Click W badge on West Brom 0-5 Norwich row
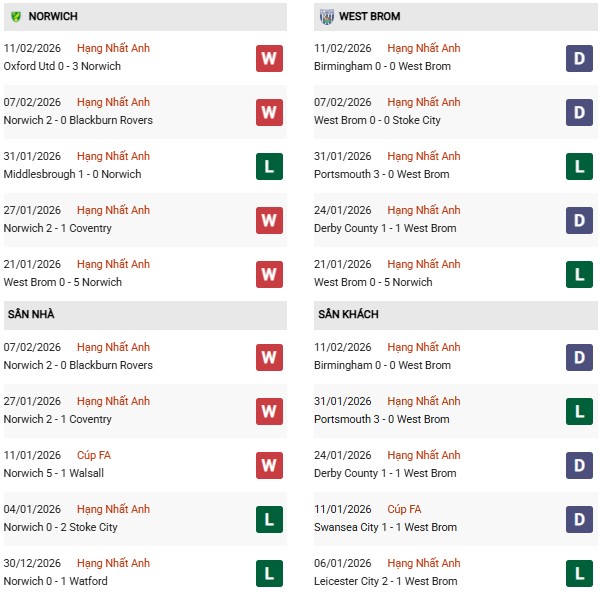 coord(269,274)
